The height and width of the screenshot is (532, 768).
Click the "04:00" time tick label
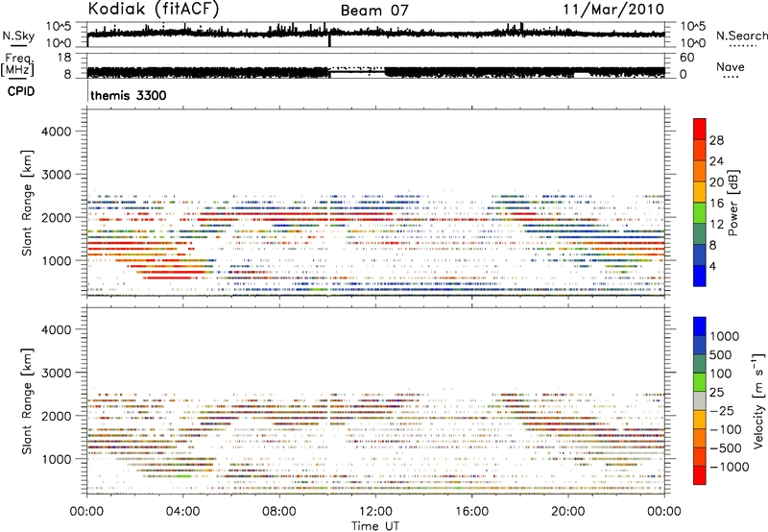182,512
